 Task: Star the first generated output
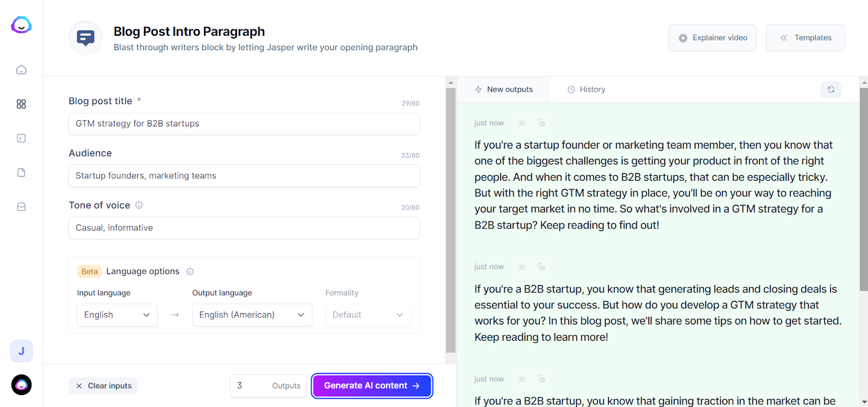click(x=522, y=123)
